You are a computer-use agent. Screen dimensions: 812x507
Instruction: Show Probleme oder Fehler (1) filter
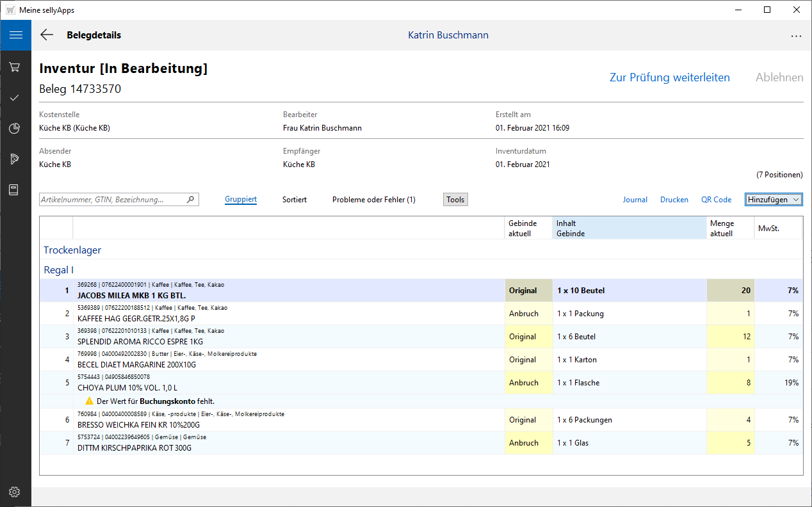pyautogui.click(x=373, y=200)
